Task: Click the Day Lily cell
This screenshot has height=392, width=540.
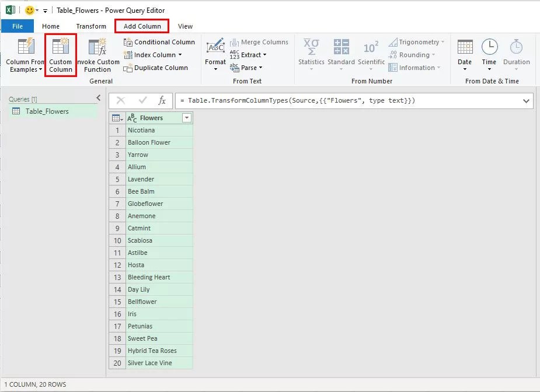Action: coord(159,289)
